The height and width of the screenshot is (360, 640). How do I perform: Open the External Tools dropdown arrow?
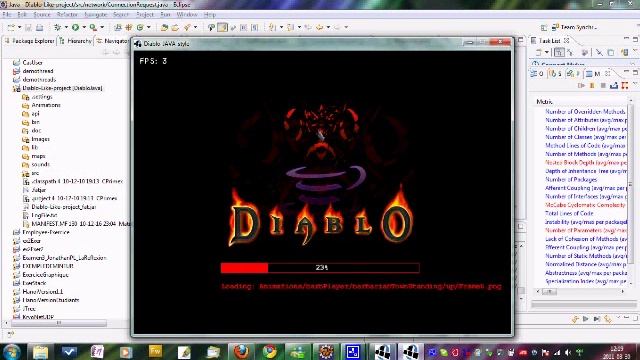102,27
